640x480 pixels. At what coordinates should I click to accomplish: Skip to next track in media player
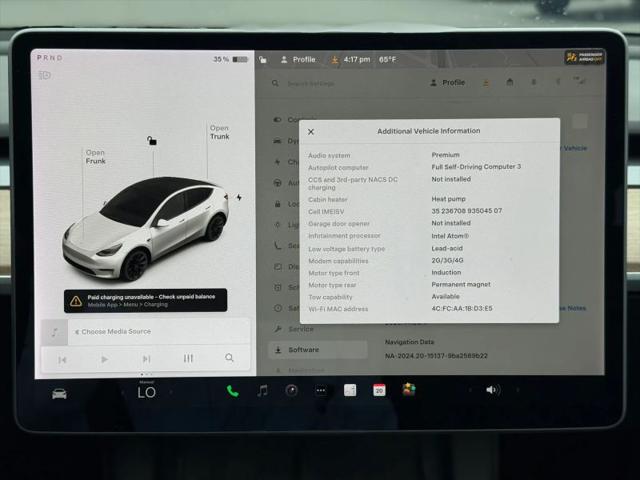pos(146,359)
